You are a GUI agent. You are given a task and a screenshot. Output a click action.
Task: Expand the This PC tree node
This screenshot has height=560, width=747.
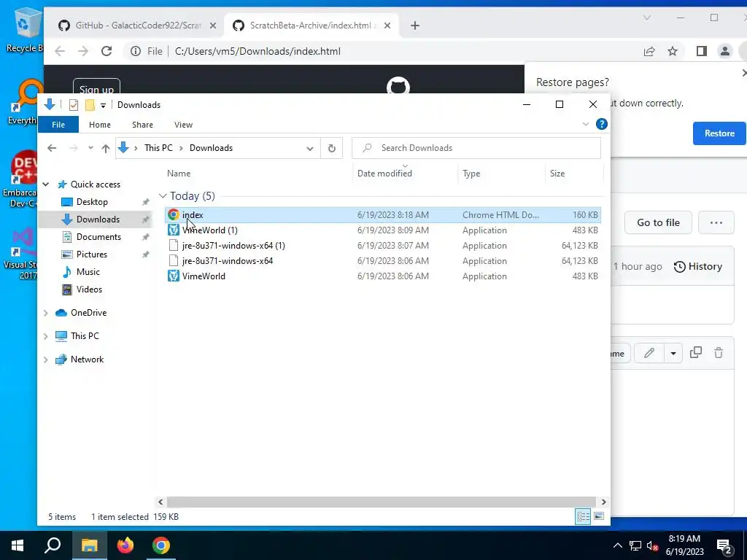coord(46,336)
